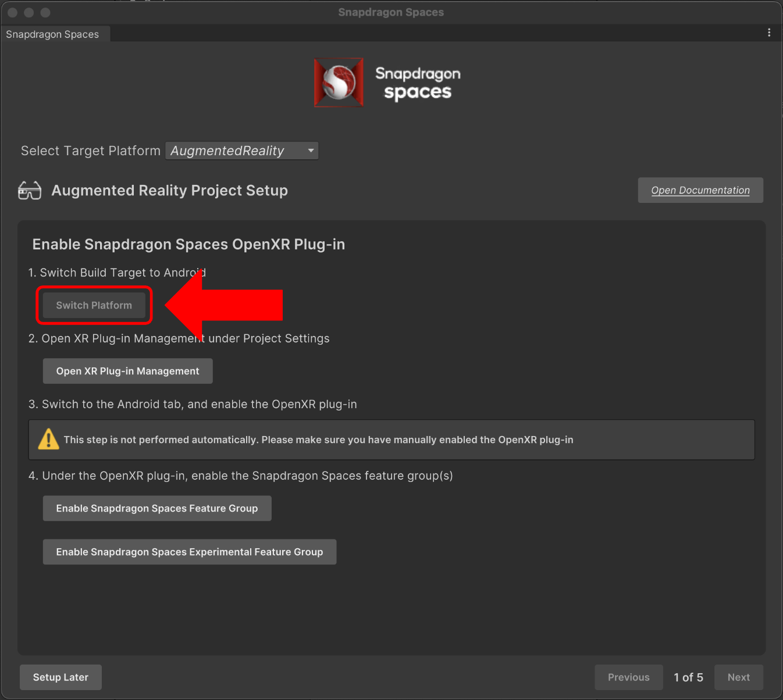
Task: Click the AR glasses icon
Action: click(x=30, y=190)
